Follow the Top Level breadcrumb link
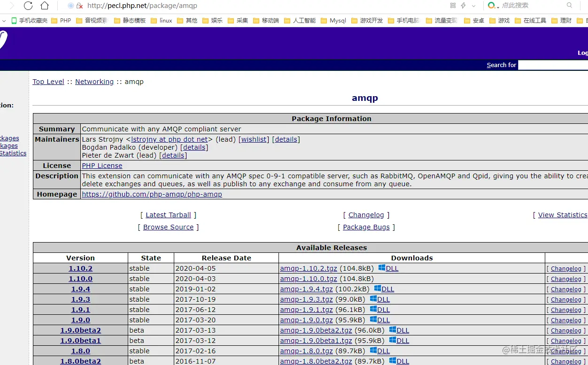Viewport: 588px width, 365px height. coord(48,82)
